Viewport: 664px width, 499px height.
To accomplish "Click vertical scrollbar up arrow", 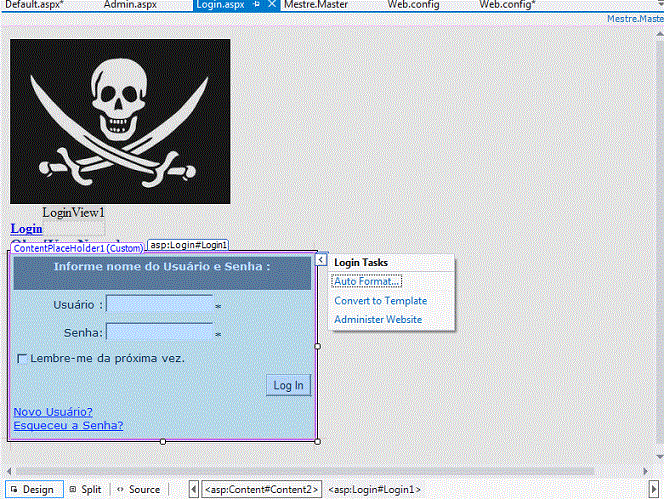I will coord(659,34).
